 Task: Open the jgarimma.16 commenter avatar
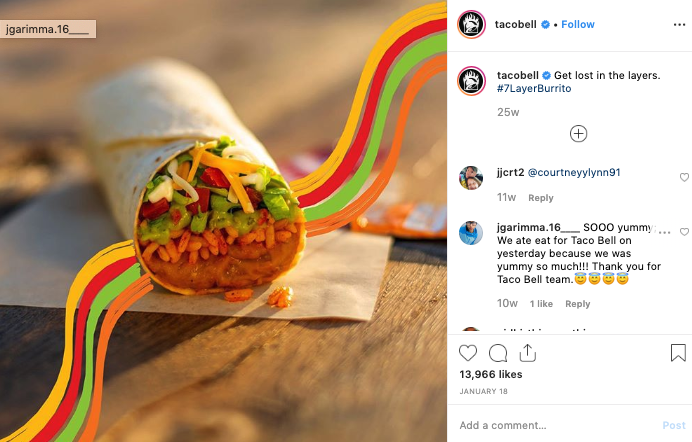click(x=471, y=232)
